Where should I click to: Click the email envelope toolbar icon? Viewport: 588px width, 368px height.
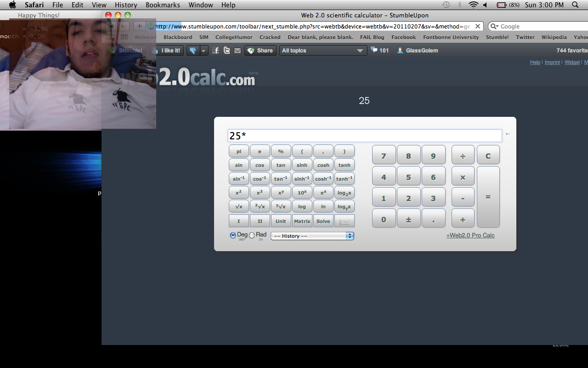(237, 51)
